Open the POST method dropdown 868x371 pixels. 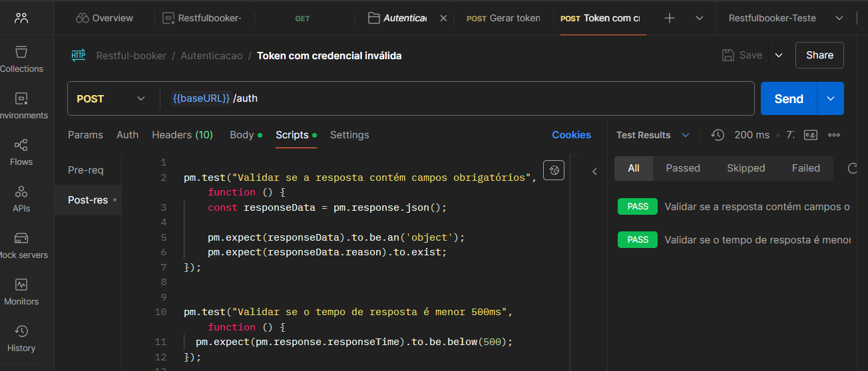tap(111, 98)
